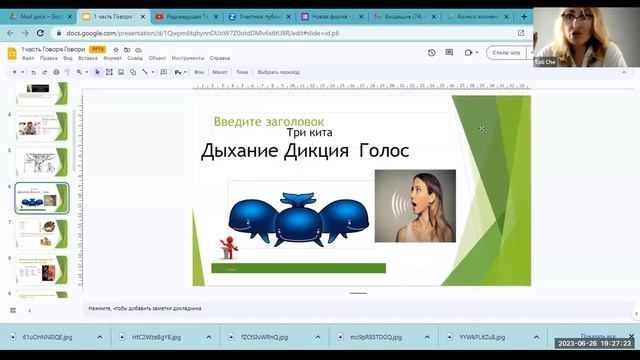
Task: Reload the browser page
Action: [x=40, y=33]
